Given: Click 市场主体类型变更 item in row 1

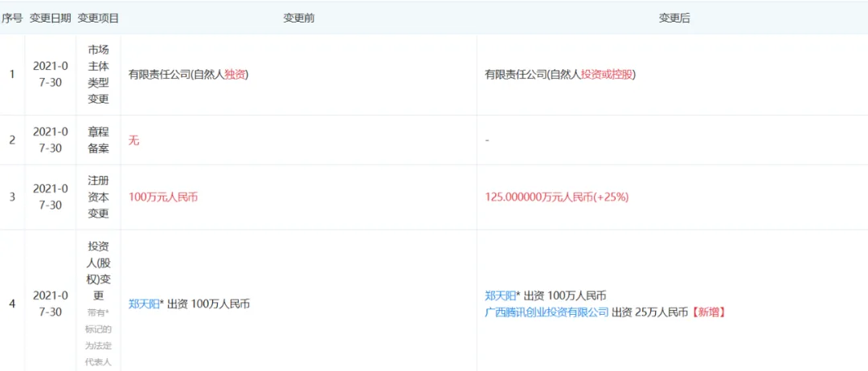Looking at the screenshot, I should point(98,75).
